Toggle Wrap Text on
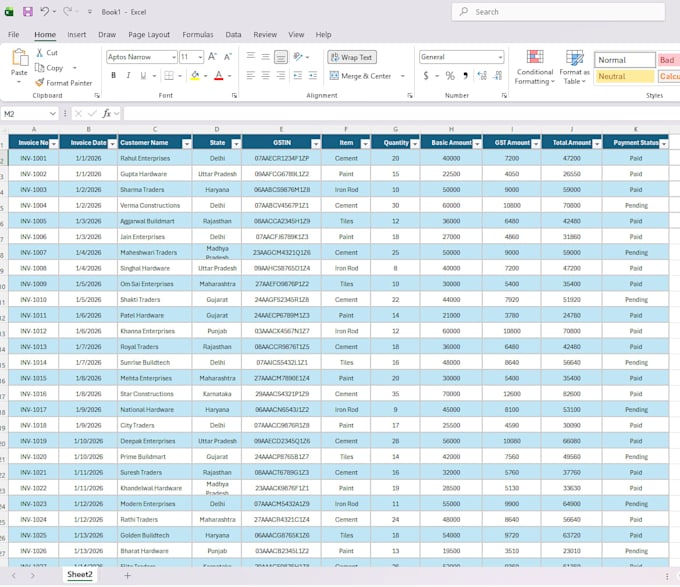 coord(352,57)
